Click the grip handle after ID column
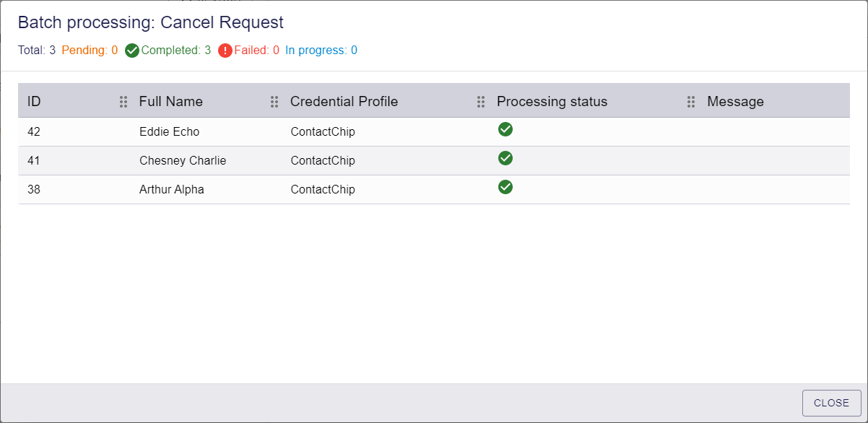The width and height of the screenshot is (868, 423). pyautogui.click(x=123, y=102)
